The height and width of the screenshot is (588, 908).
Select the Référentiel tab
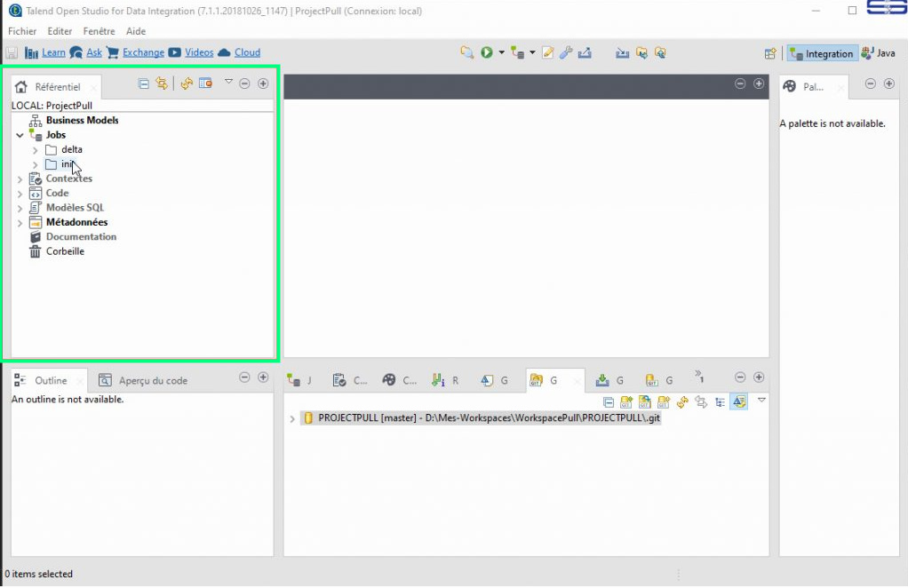coord(57,87)
